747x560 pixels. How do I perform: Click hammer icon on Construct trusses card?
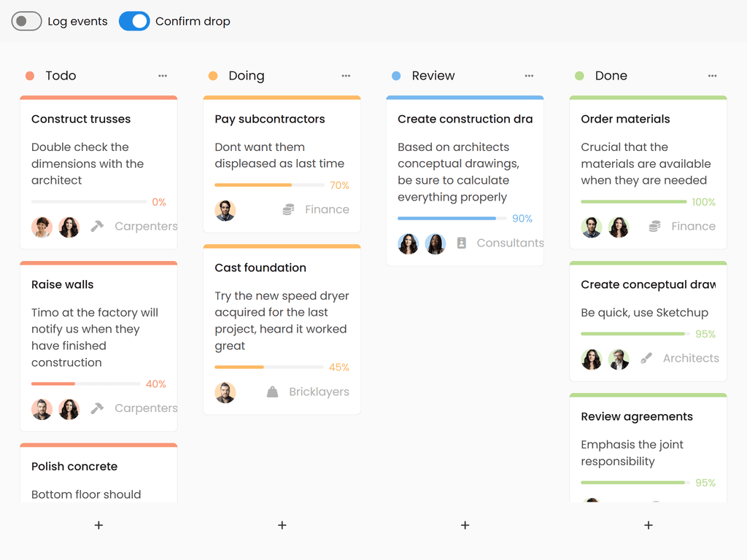(97, 227)
